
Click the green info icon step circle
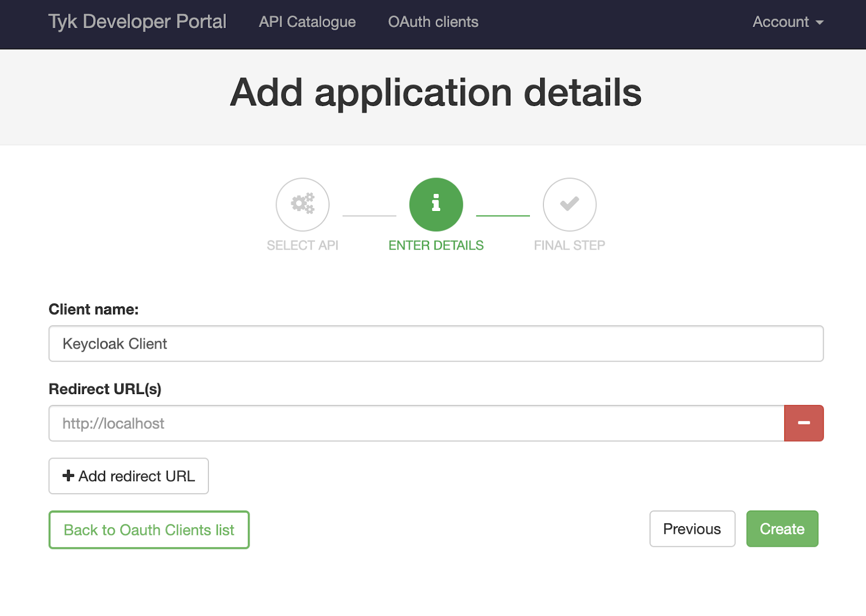436,204
